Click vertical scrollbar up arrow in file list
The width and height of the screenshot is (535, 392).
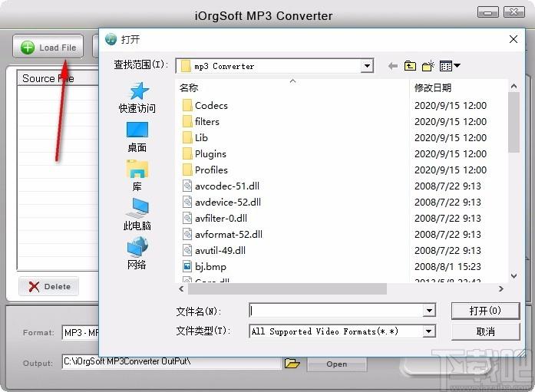pos(514,87)
